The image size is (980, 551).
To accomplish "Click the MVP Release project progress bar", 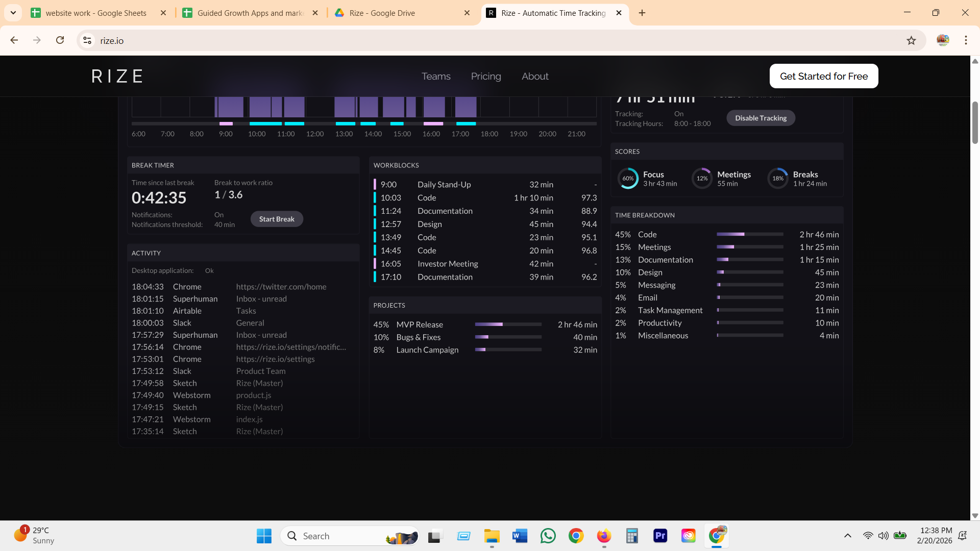I will click(x=508, y=324).
